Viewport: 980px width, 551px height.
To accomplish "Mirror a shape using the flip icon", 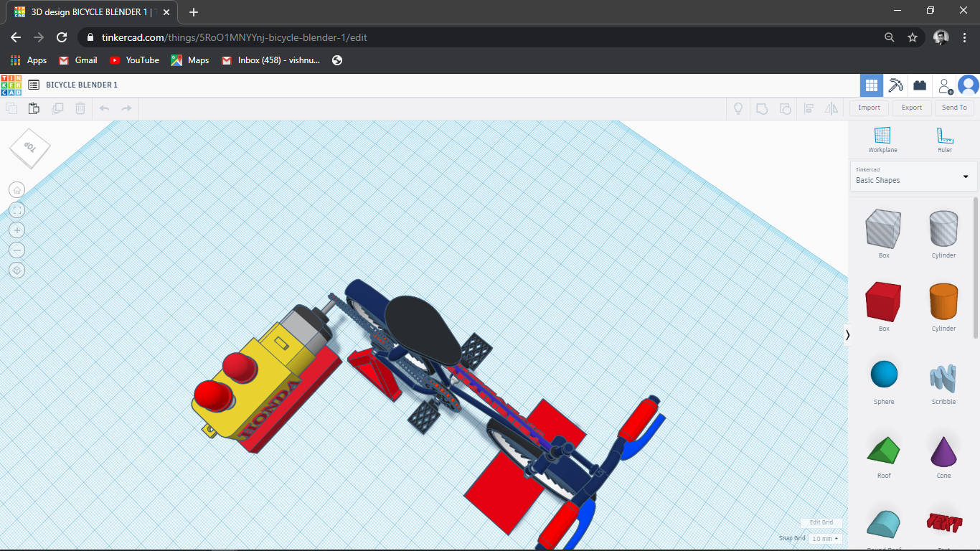I will pos(833,108).
